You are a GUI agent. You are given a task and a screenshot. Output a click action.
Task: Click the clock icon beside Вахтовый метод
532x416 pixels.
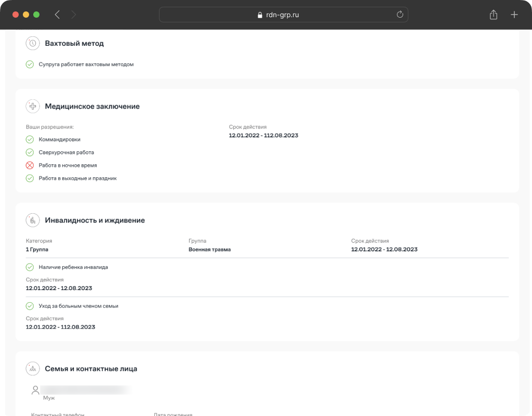pyautogui.click(x=33, y=43)
